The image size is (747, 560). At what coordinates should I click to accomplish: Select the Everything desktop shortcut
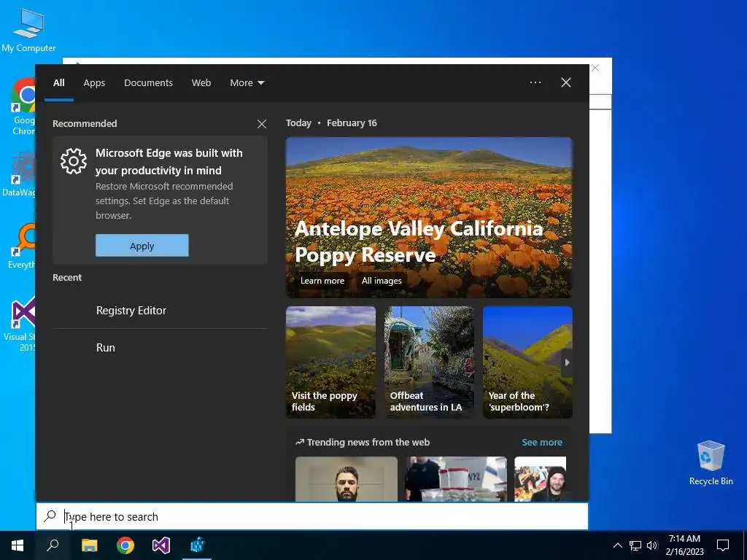(x=22, y=246)
